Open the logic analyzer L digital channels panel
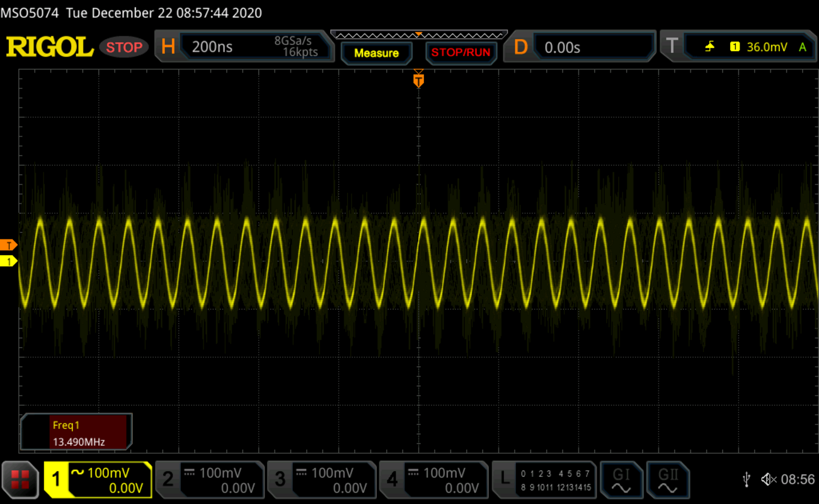This screenshot has width=819, height=504. pyautogui.click(x=544, y=480)
